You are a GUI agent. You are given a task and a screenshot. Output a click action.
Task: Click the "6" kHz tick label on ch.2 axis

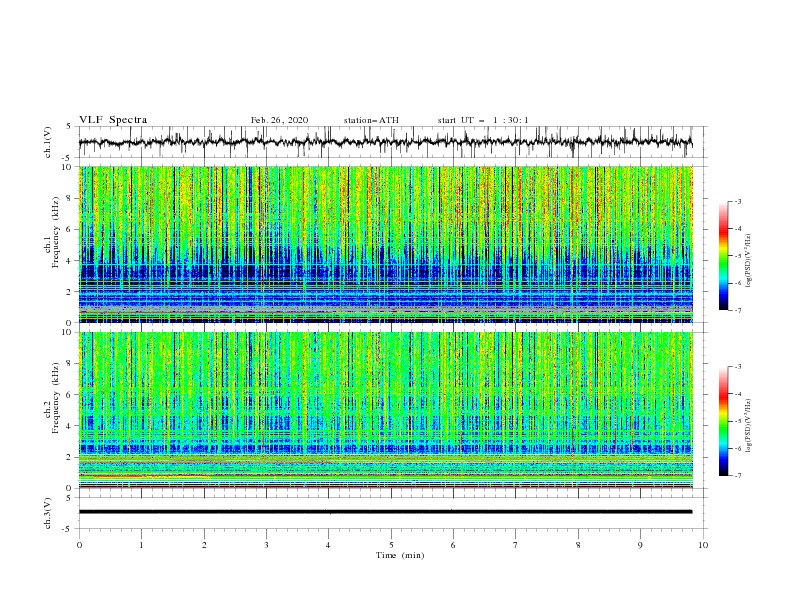(70, 395)
